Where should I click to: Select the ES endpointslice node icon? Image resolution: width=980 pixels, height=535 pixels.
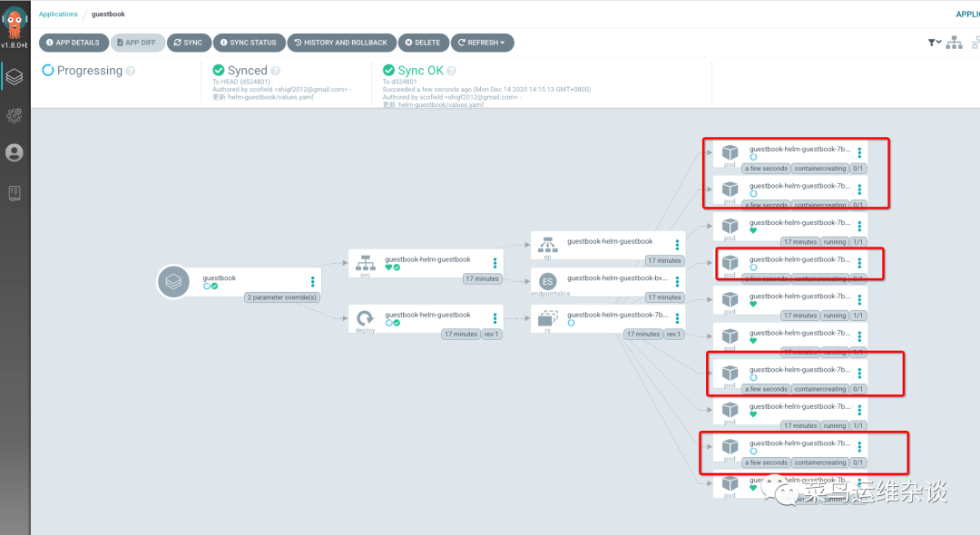point(547,281)
